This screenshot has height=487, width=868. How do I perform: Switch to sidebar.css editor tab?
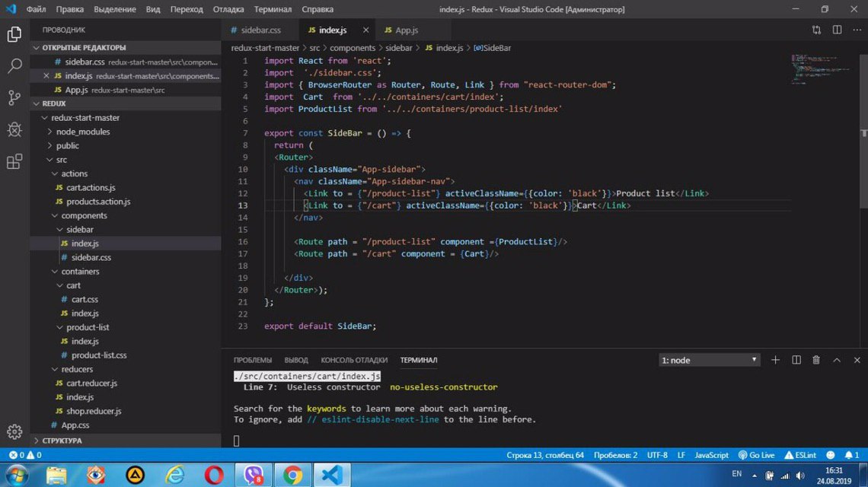click(x=260, y=30)
